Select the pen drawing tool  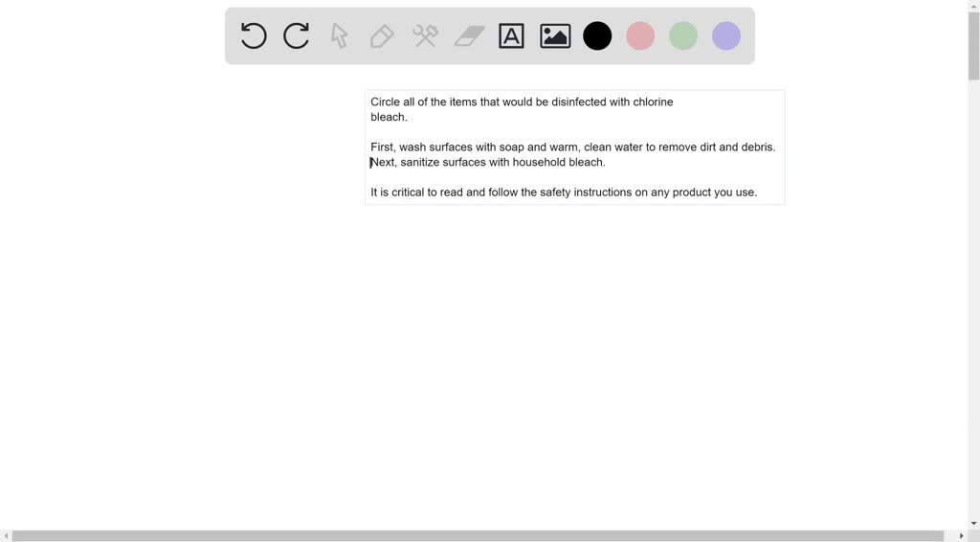[x=382, y=35]
